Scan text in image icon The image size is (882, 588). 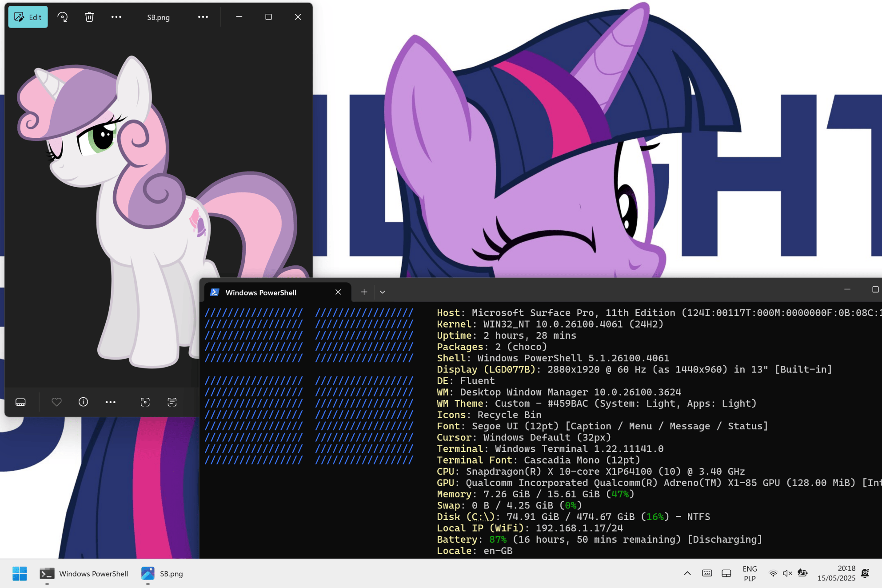(x=172, y=402)
